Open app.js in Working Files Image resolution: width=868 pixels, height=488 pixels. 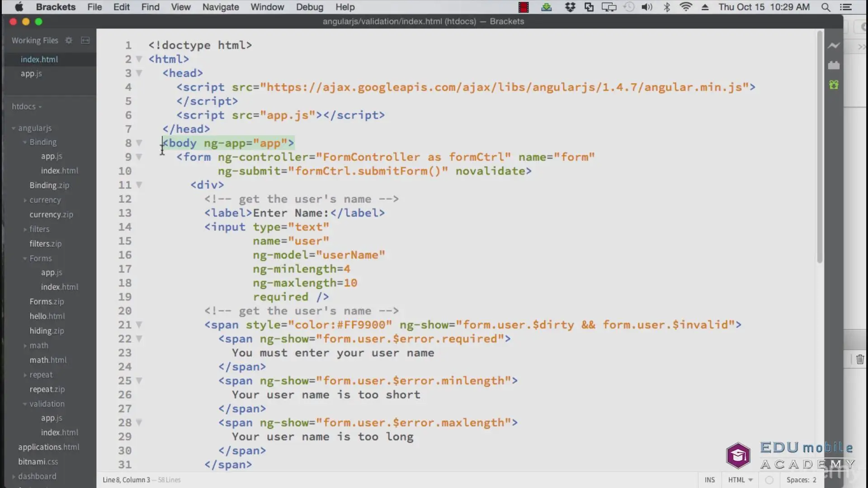pos(31,74)
